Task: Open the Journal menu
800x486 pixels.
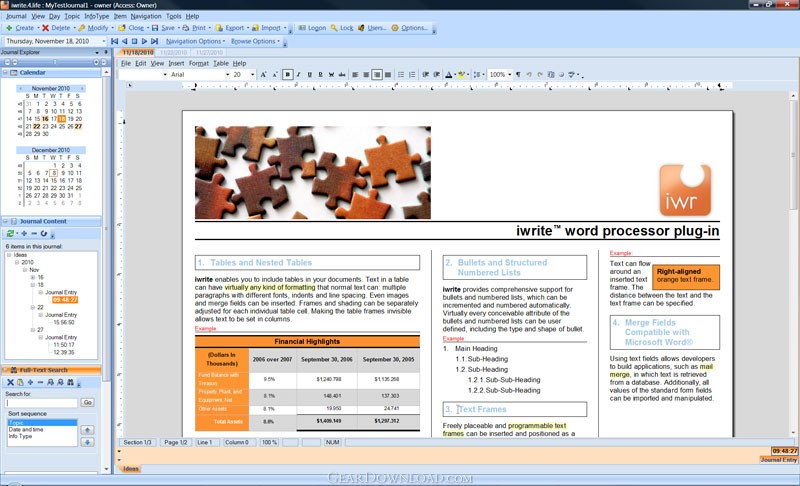Action: (x=16, y=16)
